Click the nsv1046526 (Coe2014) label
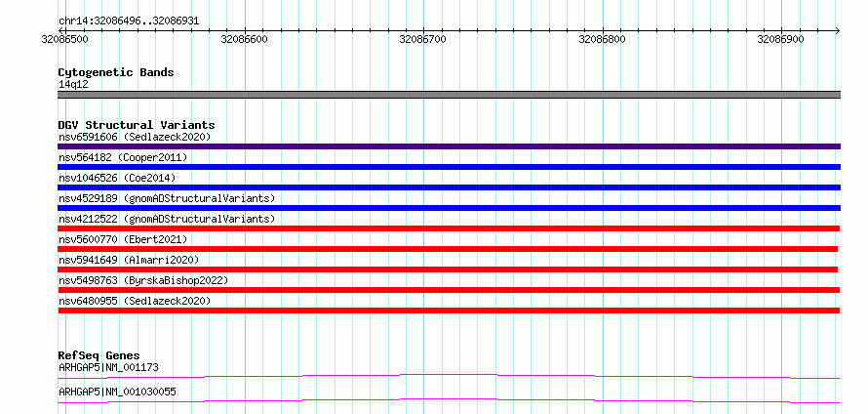The width and height of the screenshot is (868, 414). click(117, 178)
